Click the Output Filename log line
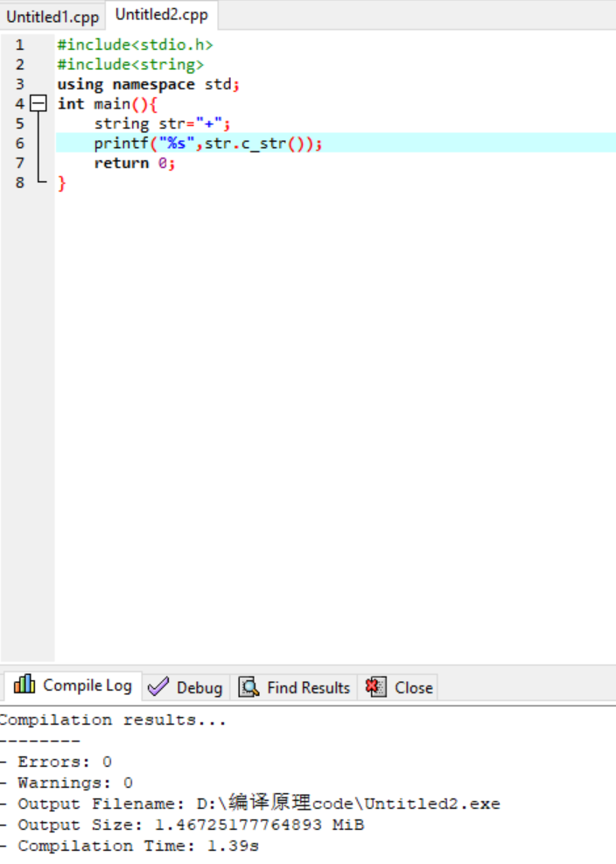This screenshot has height=864, width=616. coord(251,803)
